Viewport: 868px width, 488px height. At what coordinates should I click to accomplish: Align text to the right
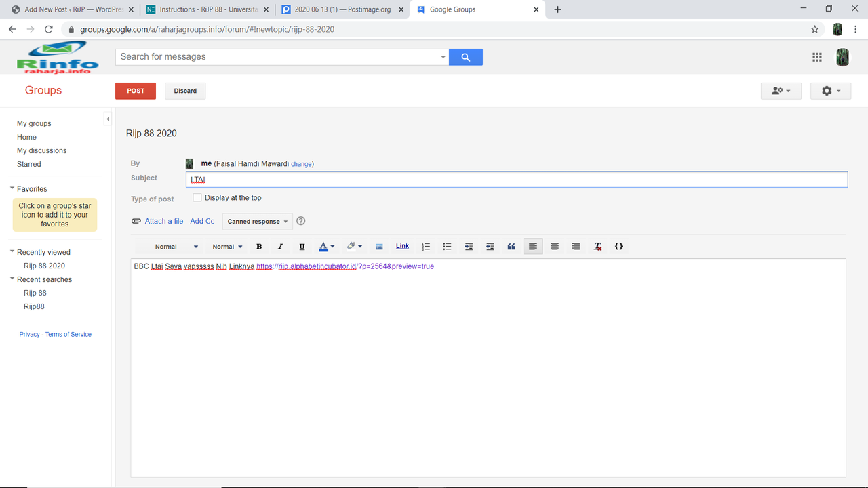(576, 247)
